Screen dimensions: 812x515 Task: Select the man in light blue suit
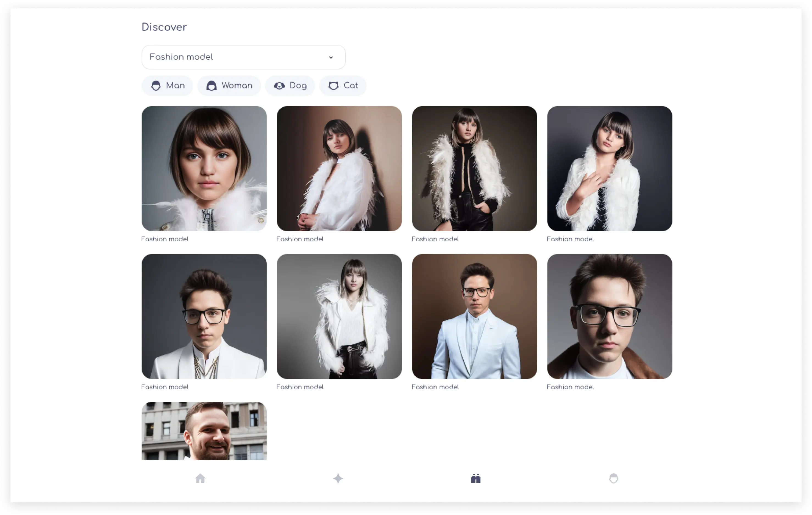(474, 316)
